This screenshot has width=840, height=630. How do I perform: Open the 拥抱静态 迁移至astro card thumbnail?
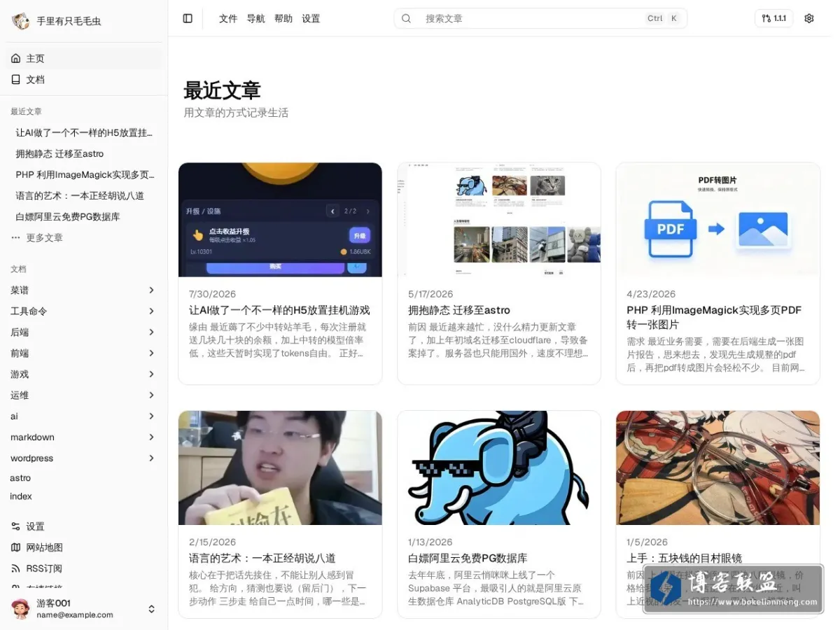[499, 220]
